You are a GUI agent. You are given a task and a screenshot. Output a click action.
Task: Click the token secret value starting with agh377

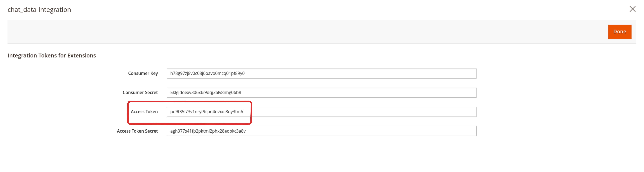pyautogui.click(x=208, y=131)
